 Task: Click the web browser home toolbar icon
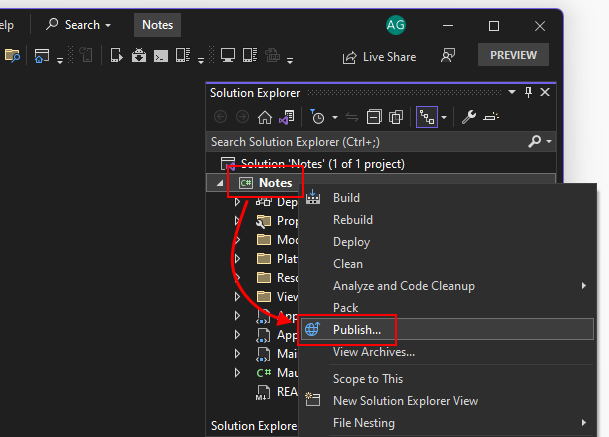42,56
